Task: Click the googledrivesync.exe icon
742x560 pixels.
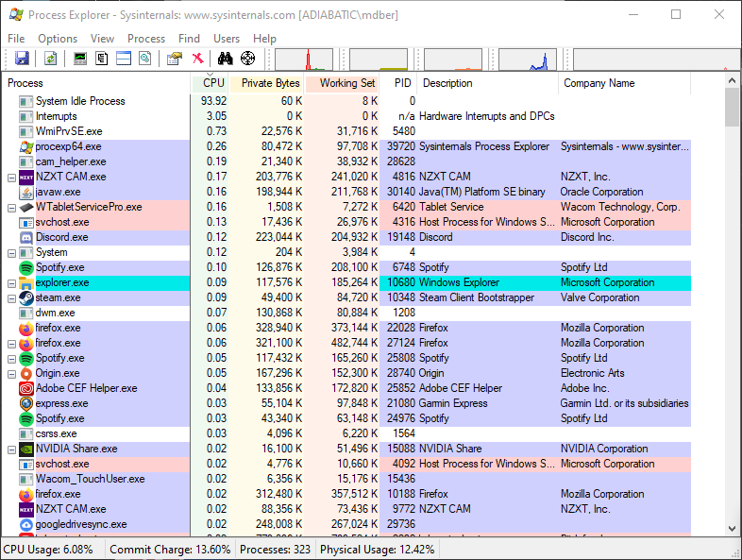Action: (x=26, y=524)
